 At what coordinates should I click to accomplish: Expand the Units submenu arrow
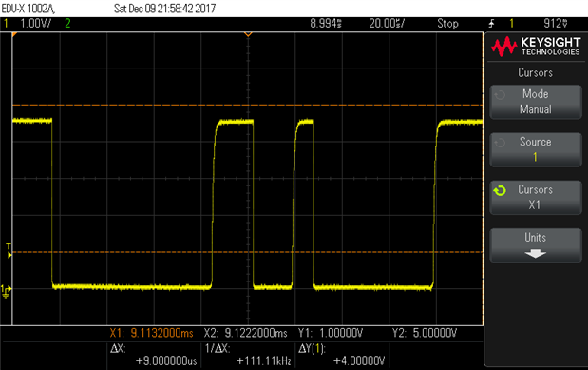point(535,254)
